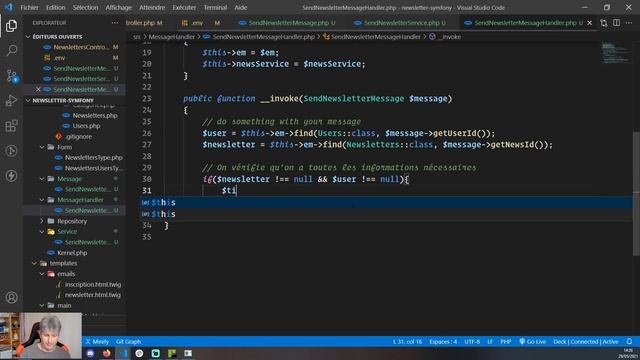Open Newsletters.php in file tree

[x=95, y=116]
